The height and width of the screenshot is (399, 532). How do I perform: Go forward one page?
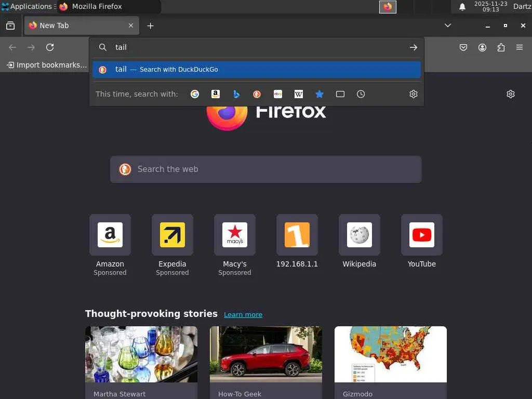[x=31, y=47]
